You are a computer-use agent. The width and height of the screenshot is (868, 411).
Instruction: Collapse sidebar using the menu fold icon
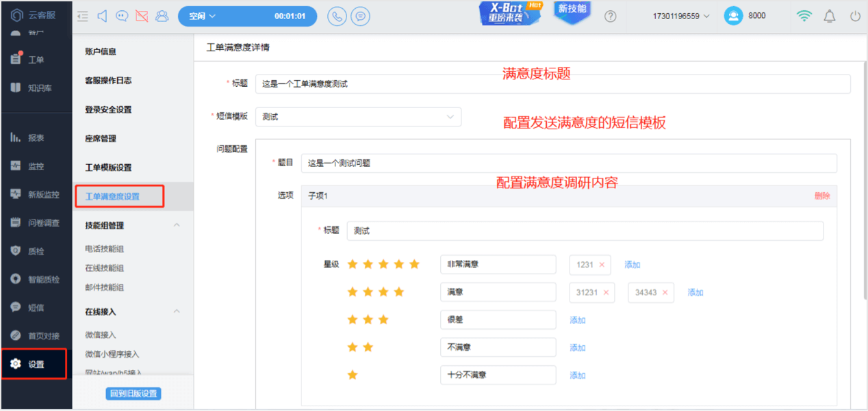83,16
